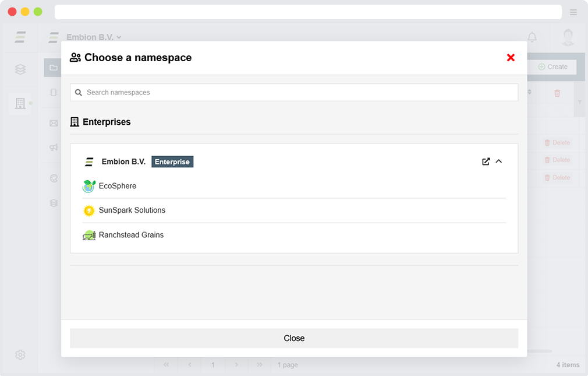Click the EcoSphere globe logo
Screen dimensions: 588x376
(89, 187)
